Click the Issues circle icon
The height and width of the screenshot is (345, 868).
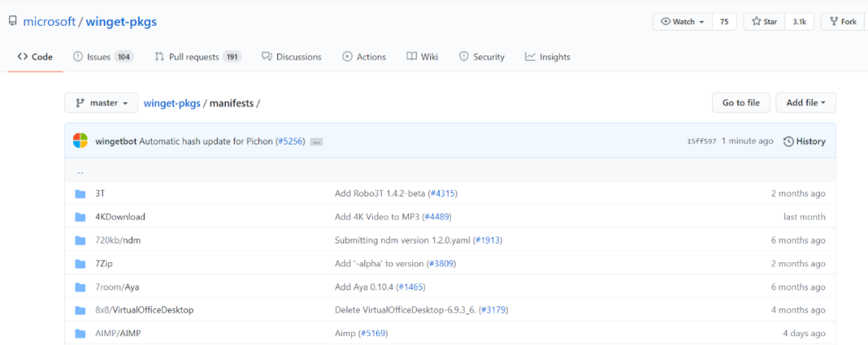pyautogui.click(x=77, y=56)
